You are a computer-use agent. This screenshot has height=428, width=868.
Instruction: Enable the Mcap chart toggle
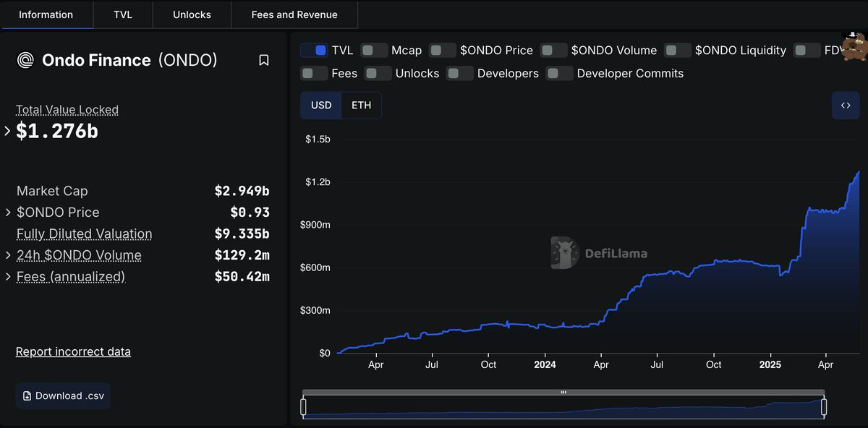[x=374, y=51]
